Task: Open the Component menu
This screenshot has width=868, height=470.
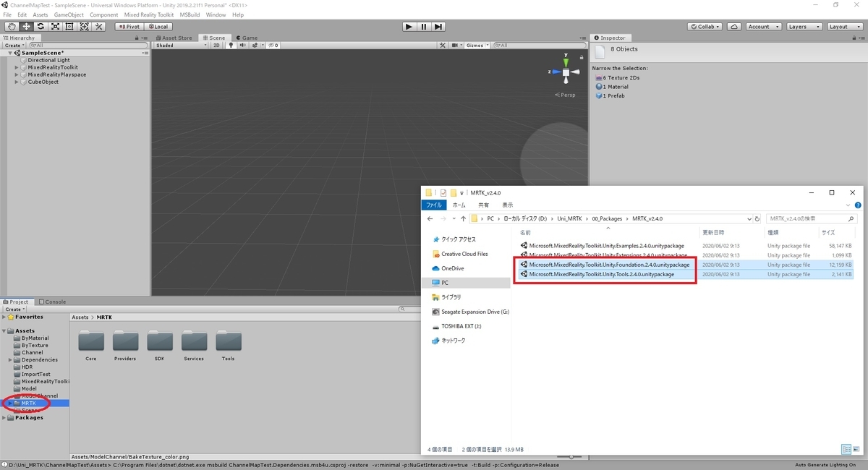Action: (104, 14)
